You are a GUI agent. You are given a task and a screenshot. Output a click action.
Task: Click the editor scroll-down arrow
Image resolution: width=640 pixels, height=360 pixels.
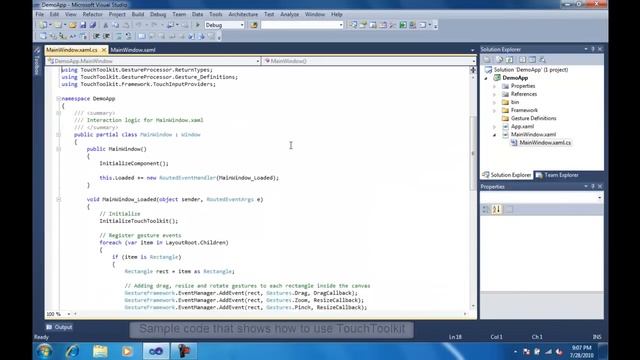tap(473, 306)
